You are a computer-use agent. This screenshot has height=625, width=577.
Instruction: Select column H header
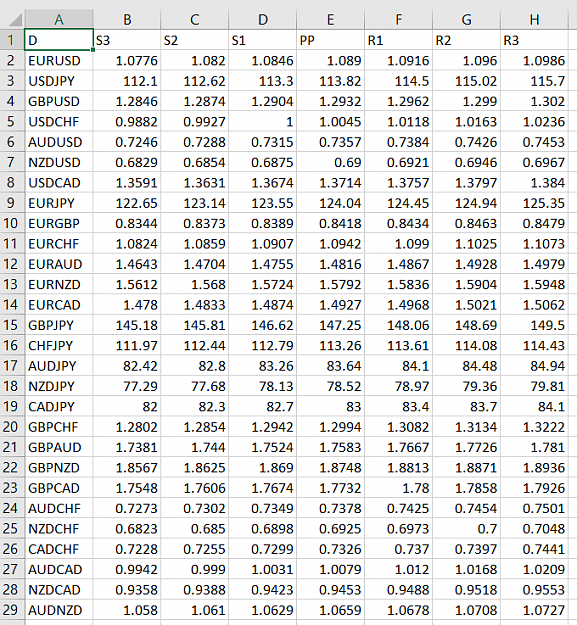(534, 19)
